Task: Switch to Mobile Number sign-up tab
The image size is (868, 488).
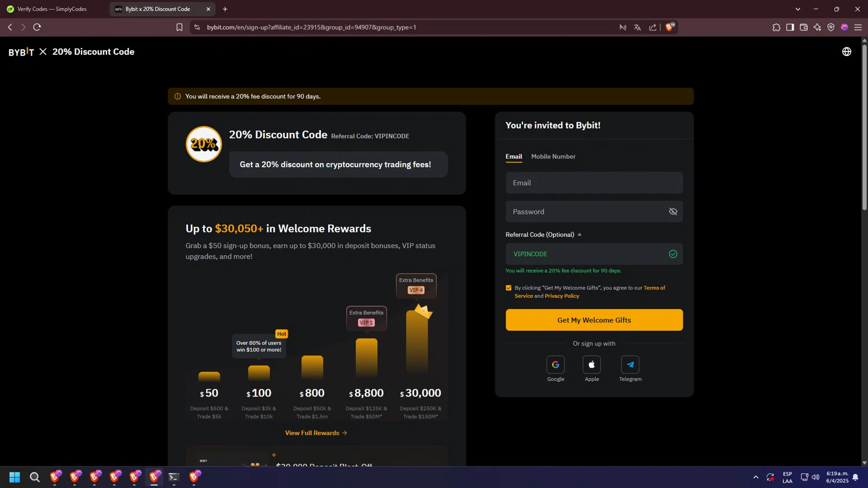Action: 553,157
